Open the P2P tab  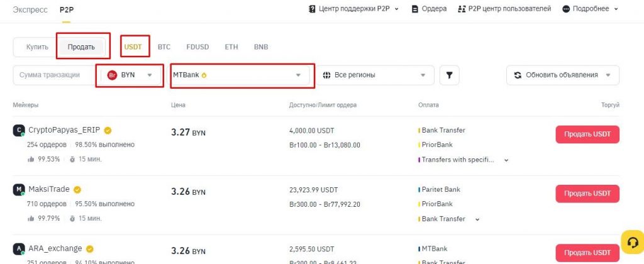(66, 9)
